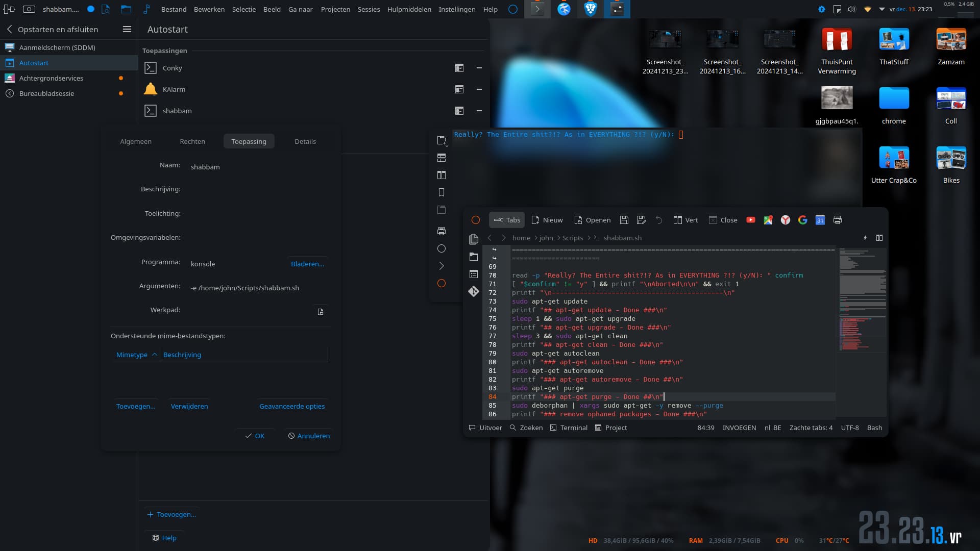Select Achtergrondservices in sidebar

(69, 78)
